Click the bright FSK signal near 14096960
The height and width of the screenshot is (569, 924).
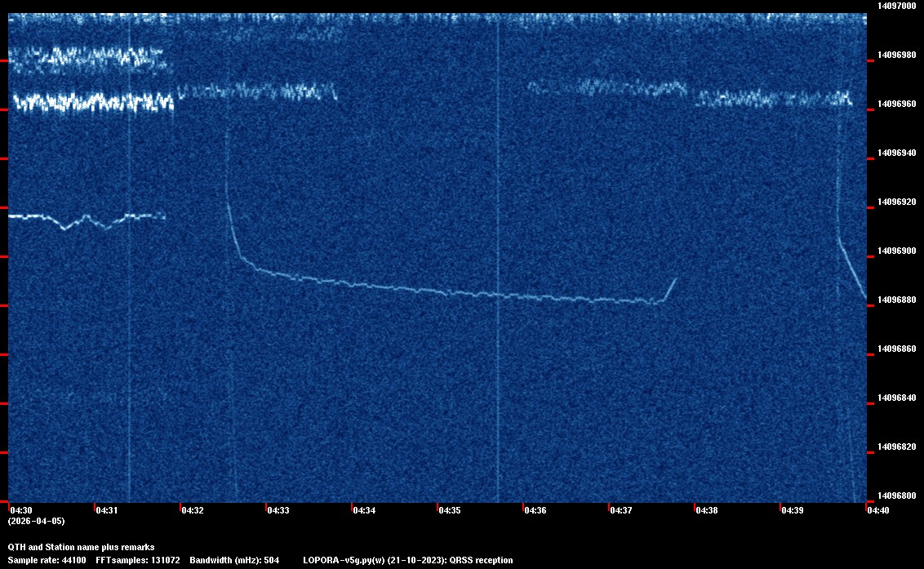point(93,102)
